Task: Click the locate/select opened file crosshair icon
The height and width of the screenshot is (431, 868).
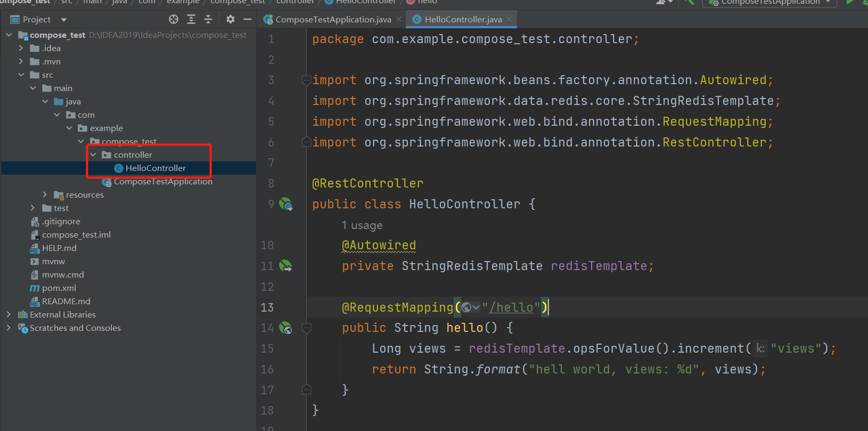Action: click(174, 20)
